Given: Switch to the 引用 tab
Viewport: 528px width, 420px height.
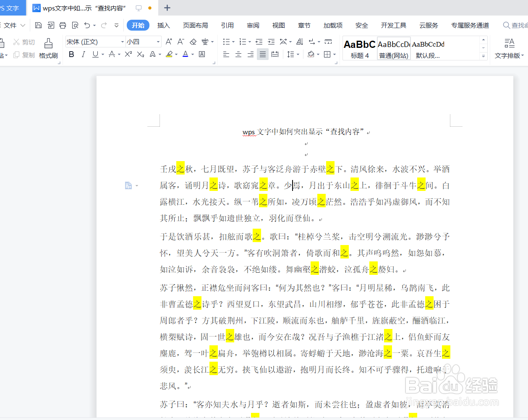Looking at the screenshot, I should (227, 26).
